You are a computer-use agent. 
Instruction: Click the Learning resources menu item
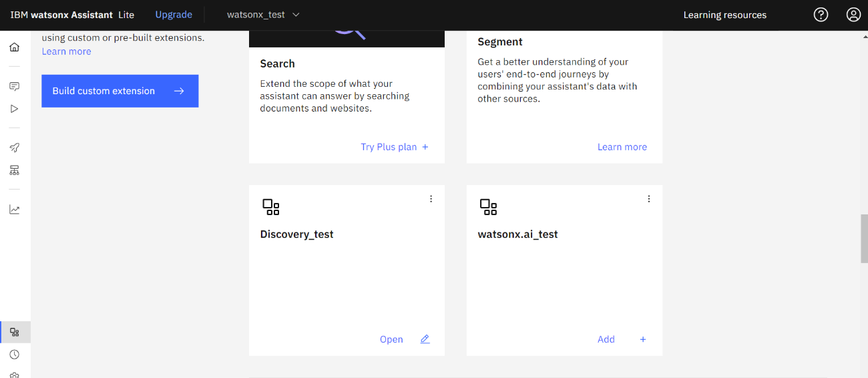724,15
